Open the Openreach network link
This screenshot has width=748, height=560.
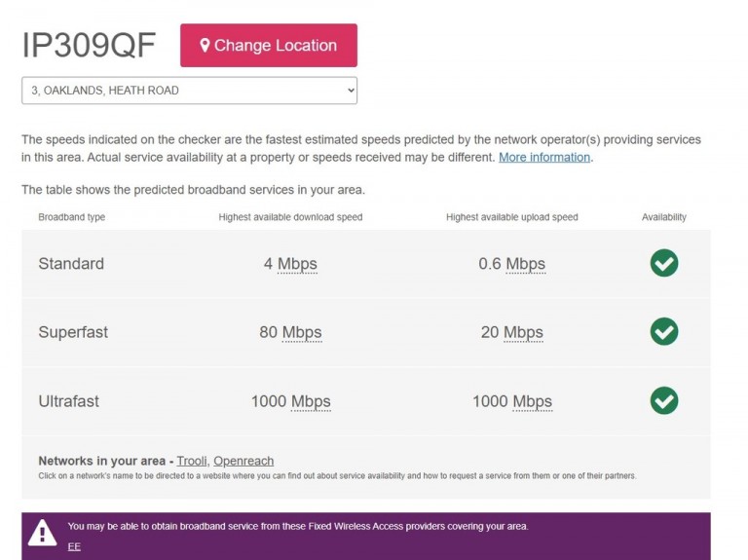tap(243, 461)
